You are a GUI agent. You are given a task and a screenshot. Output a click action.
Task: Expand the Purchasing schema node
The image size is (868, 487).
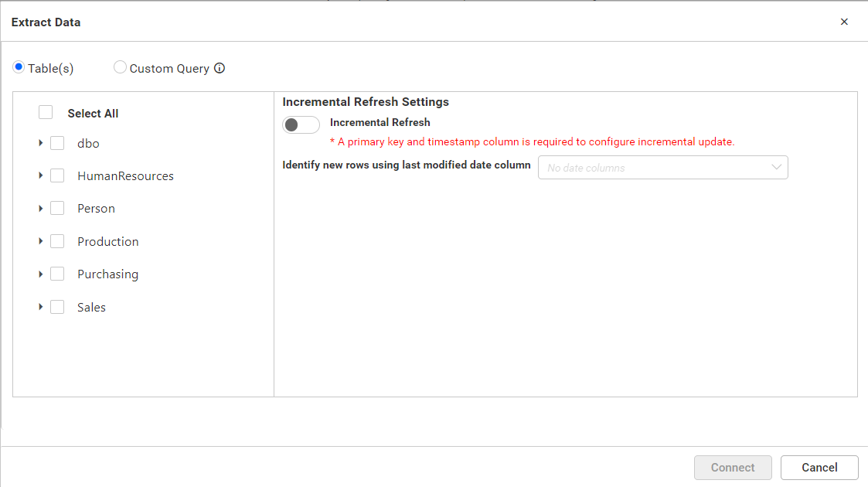(x=40, y=274)
